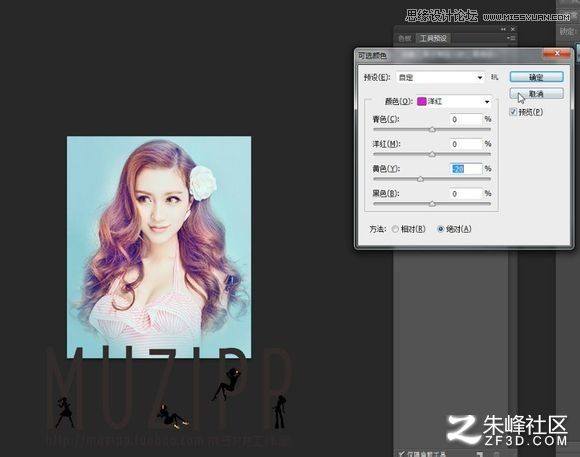
Task: Click the 取消 cancel button
Action: (x=536, y=94)
